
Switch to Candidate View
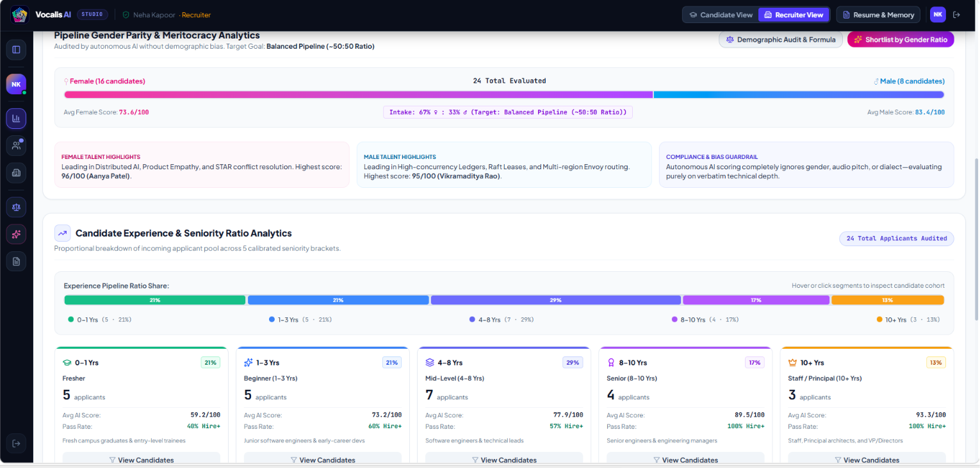721,15
